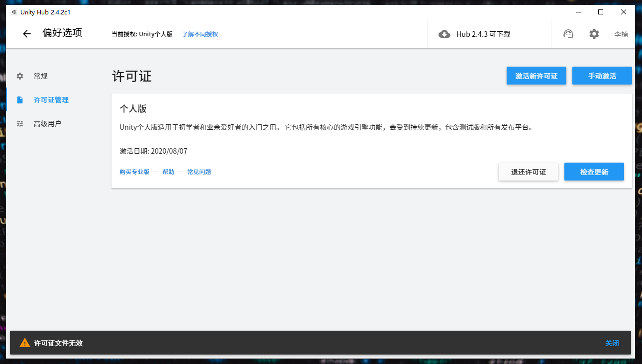642x364 pixels.
Task: Select 常规 in the sidebar
Action: click(40, 76)
